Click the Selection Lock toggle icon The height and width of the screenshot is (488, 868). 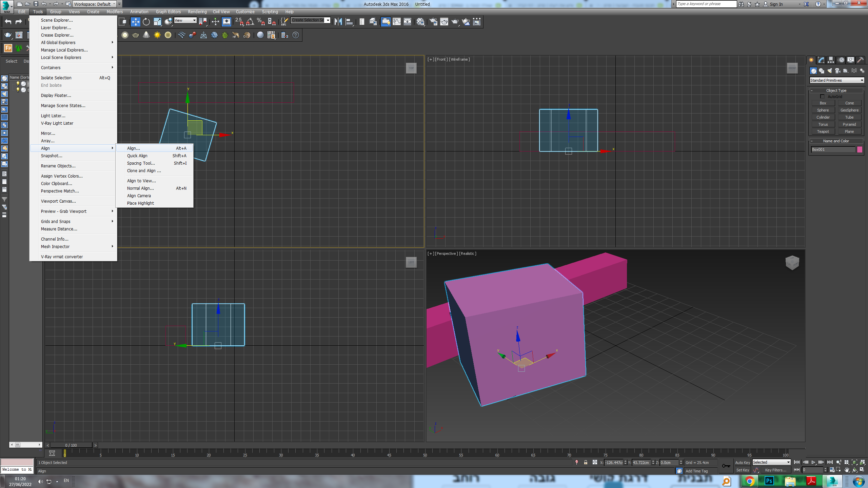pyautogui.click(x=586, y=462)
